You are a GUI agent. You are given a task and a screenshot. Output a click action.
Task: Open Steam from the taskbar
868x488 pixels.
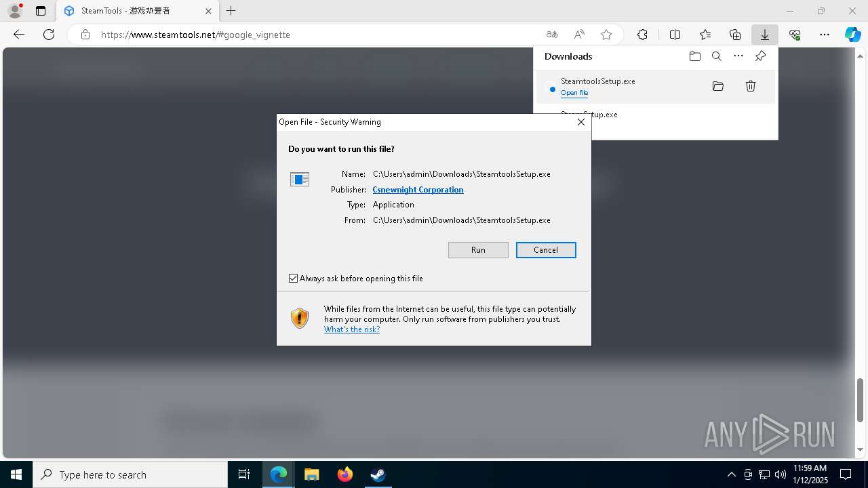click(x=378, y=474)
